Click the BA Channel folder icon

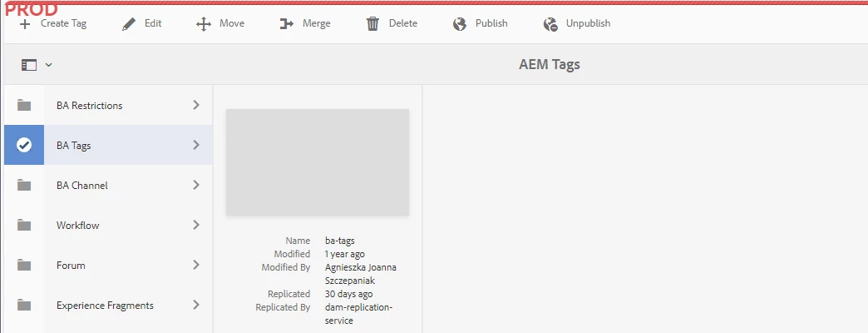(24, 185)
